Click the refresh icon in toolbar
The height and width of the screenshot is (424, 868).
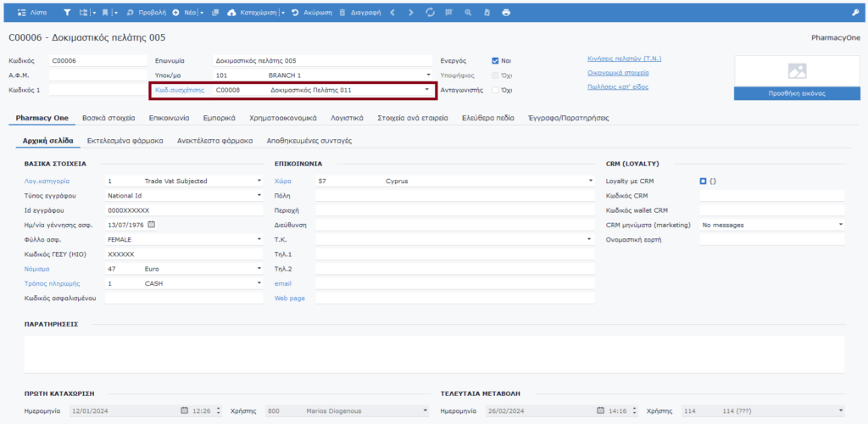coord(430,13)
